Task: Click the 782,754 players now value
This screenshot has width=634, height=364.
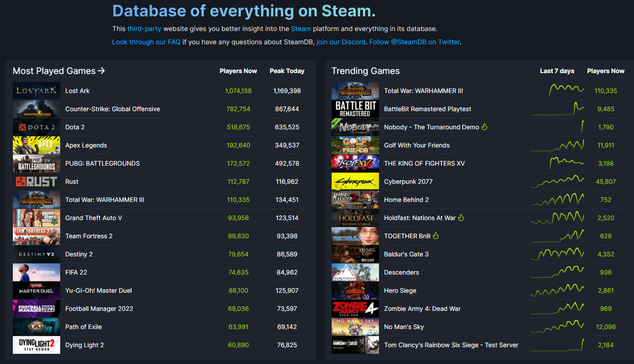Action: [x=238, y=109]
